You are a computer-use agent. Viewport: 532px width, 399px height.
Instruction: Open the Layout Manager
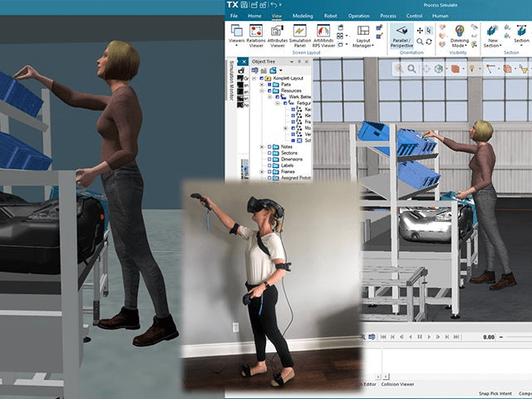click(x=363, y=36)
